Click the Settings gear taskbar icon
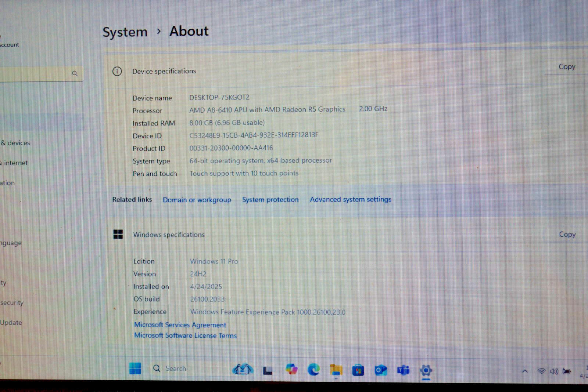588x392 pixels. (426, 370)
